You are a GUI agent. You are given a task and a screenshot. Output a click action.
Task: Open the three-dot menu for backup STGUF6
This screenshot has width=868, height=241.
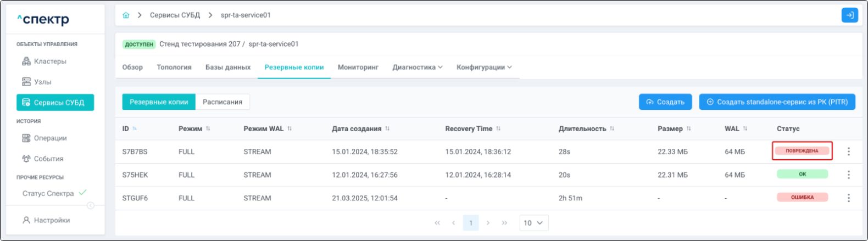pos(848,198)
